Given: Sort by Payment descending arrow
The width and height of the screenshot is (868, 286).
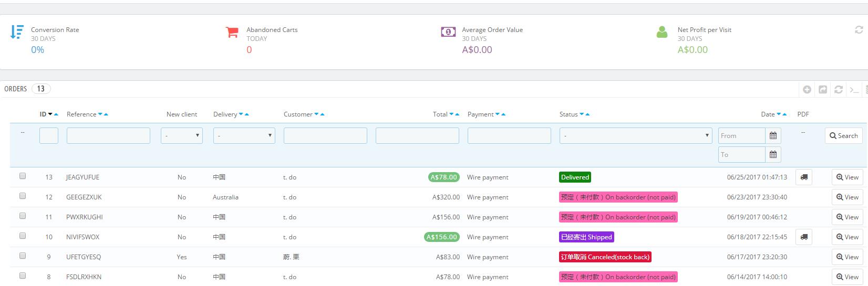Looking at the screenshot, I should (x=498, y=114).
